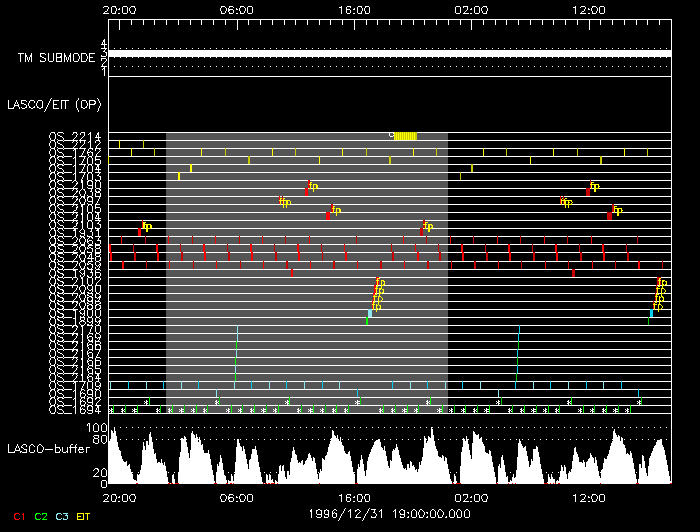Click the cyan block below the central fp stack
700x532 pixels.
pos(370,313)
